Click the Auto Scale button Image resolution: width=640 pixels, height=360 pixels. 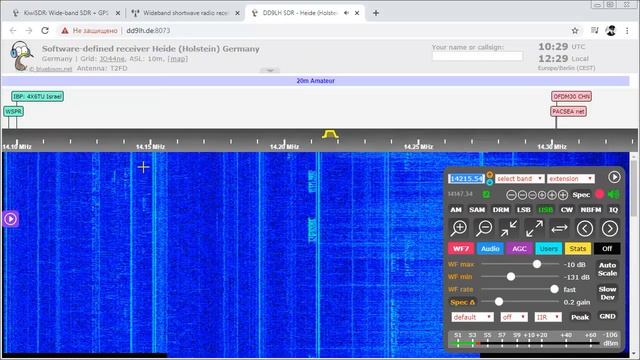coord(607,269)
